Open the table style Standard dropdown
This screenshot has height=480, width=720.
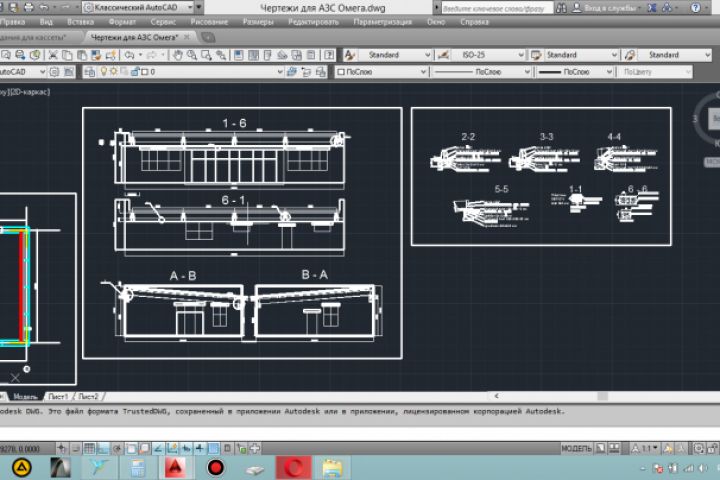tap(581, 55)
